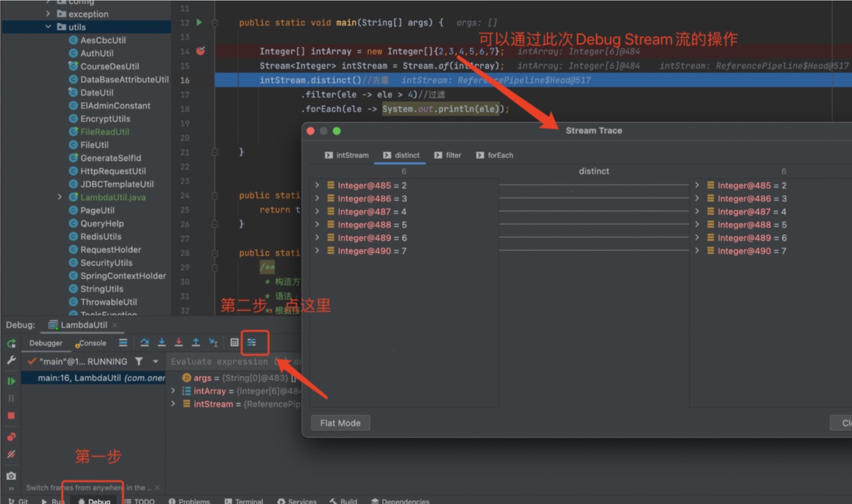
Task: Expand right list Integer@485 = 2 entry
Action: 697,185
